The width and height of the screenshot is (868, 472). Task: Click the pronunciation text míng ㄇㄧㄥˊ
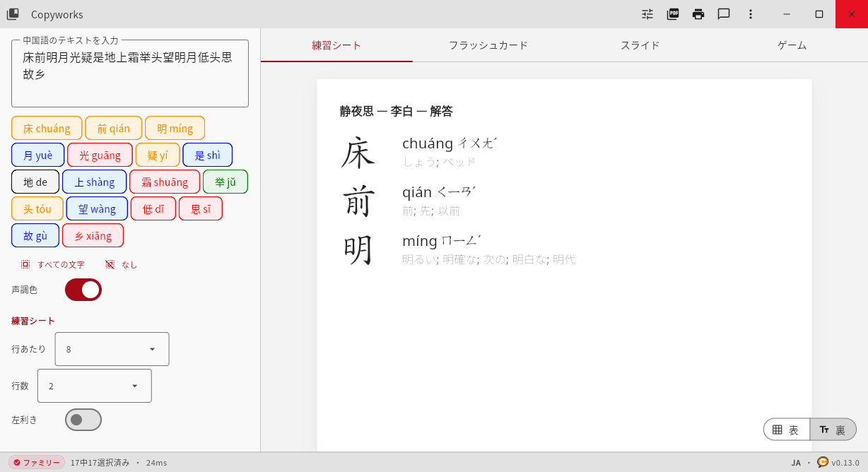coord(442,241)
